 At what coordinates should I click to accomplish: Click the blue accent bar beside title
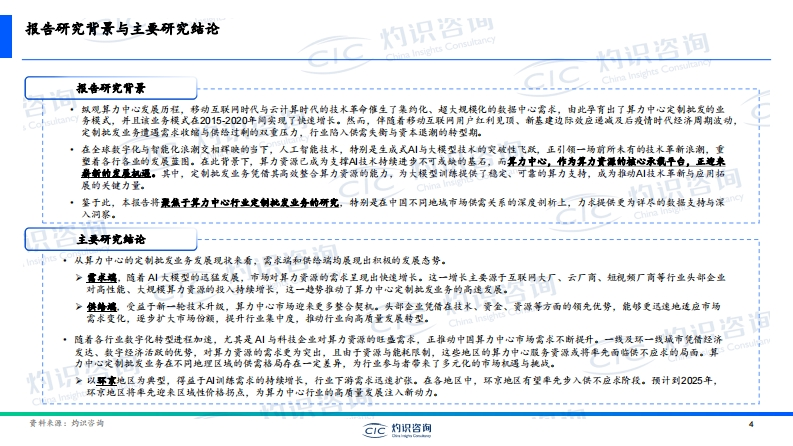point(6,36)
